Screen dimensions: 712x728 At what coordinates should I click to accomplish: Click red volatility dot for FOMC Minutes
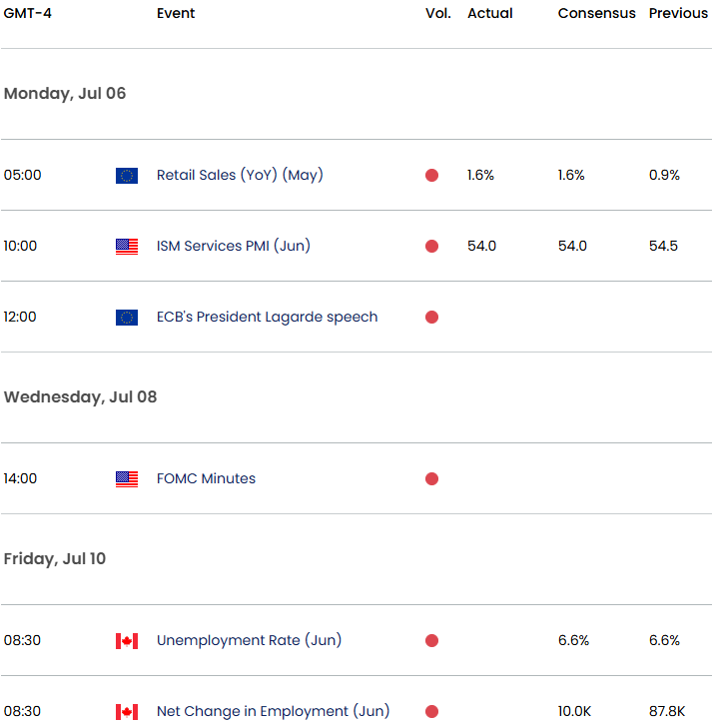(431, 478)
